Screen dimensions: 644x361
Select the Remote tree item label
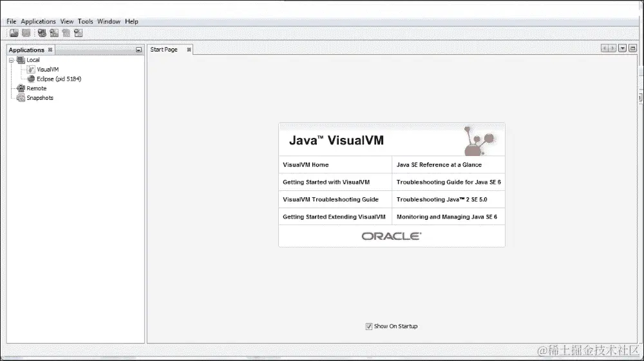point(37,88)
